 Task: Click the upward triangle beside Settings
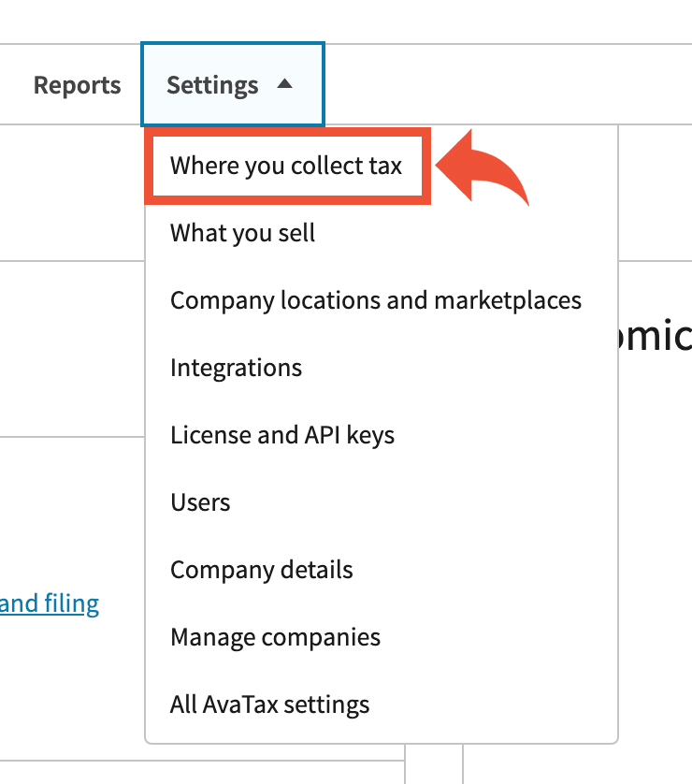pos(285,84)
